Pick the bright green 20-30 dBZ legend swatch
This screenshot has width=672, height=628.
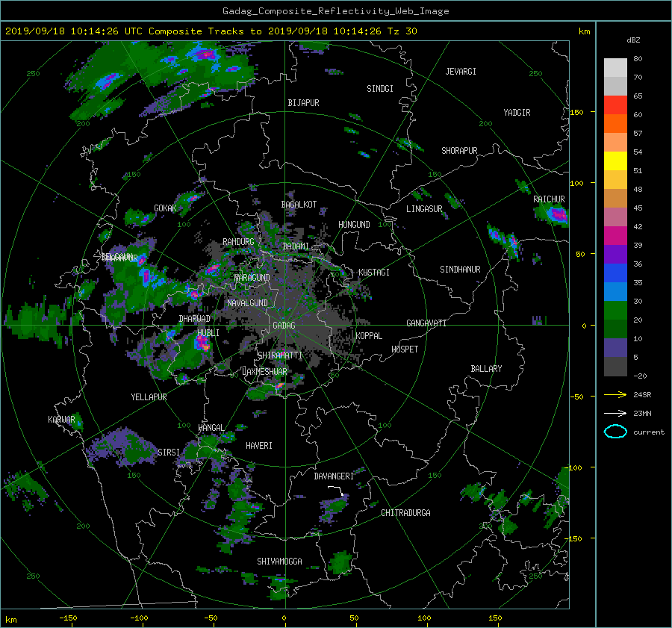[615, 311]
